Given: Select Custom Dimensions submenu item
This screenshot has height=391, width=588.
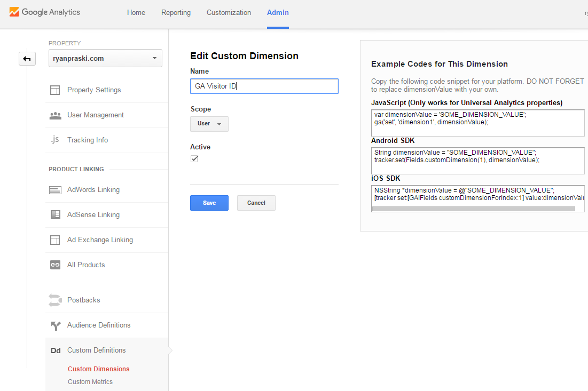Looking at the screenshot, I should [99, 369].
